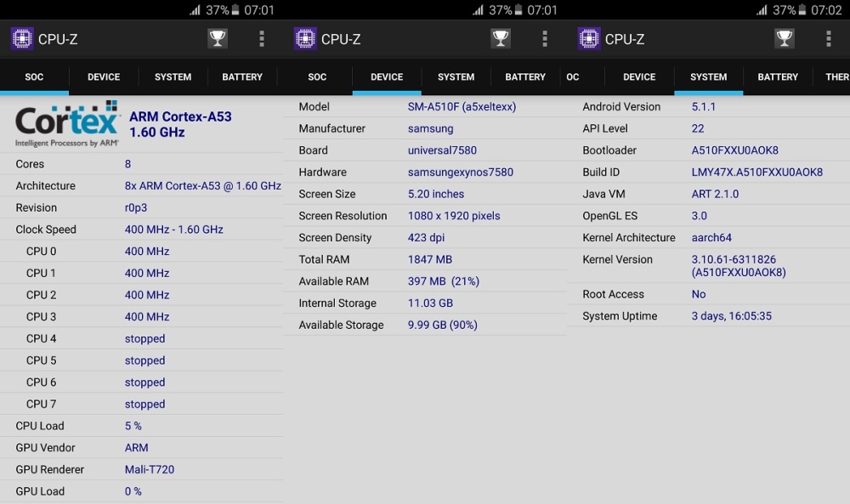Tap trophy icon in third CPU-Z panel
The height and width of the screenshot is (504, 850).
coord(784,38)
